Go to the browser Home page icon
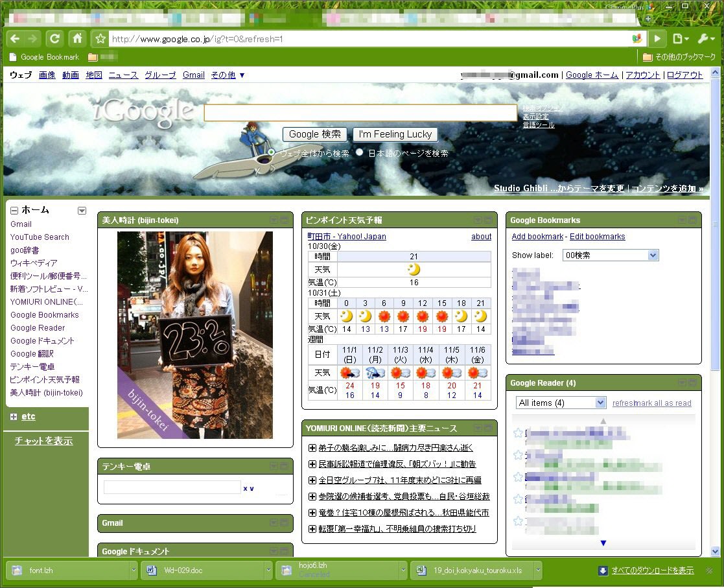The width and height of the screenshot is (724, 588). [x=76, y=38]
